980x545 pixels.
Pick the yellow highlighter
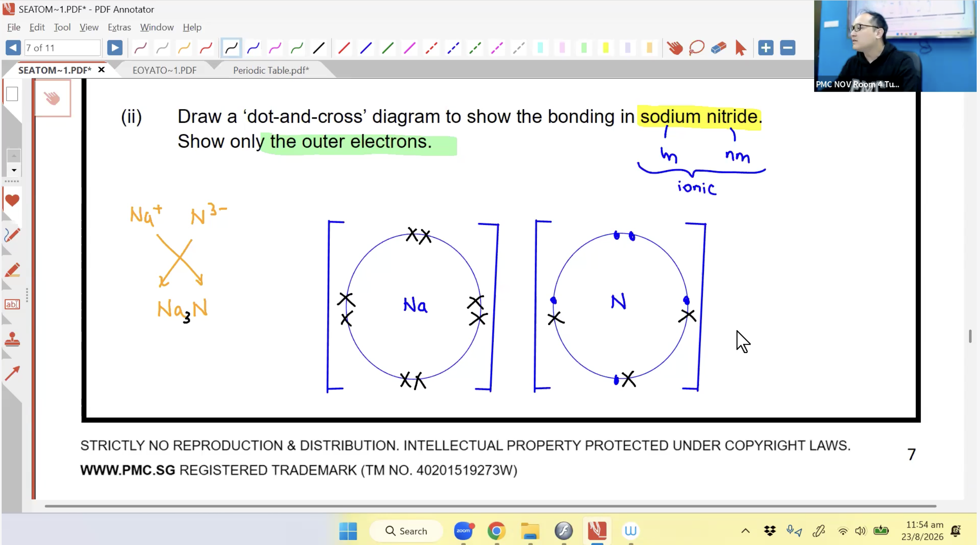[x=606, y=48]
